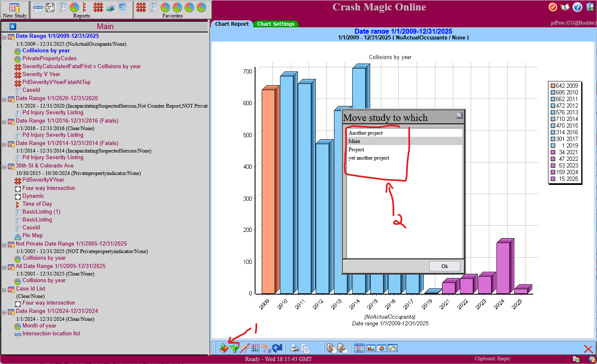Image resolution: width=597 pixels, height=364 pixels.
Task: Apply filter using the colorful funnel icon
Action: coord(234,348)
